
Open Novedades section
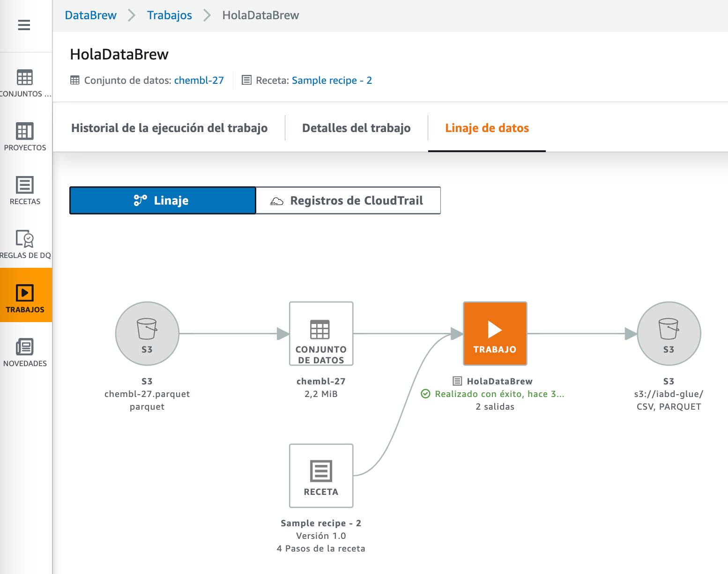25,353
